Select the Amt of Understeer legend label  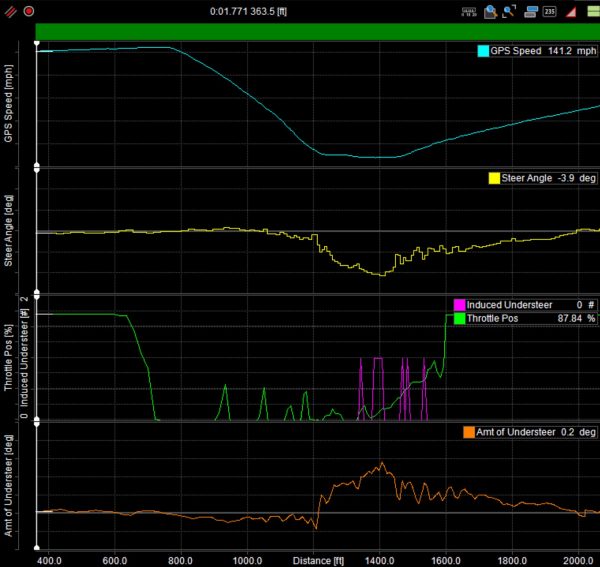[515, 432]
